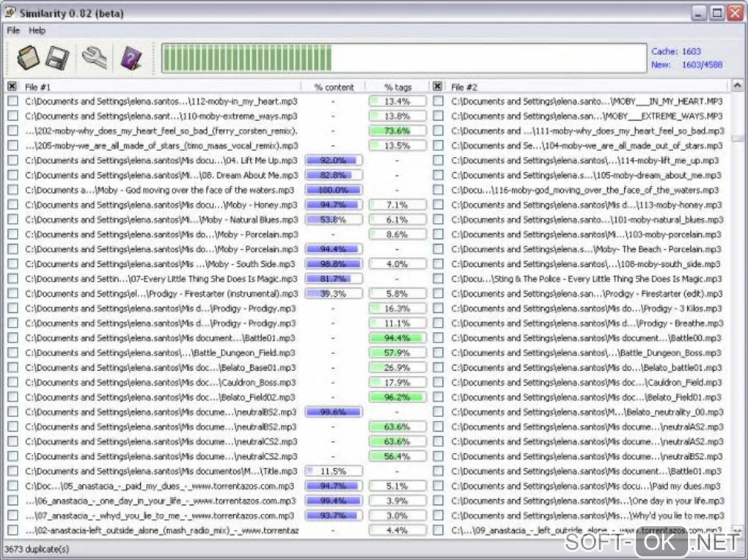The width and height of the screenshot is (748, 560).
Task: Sort by the % content column header
Action: [334, 86]
